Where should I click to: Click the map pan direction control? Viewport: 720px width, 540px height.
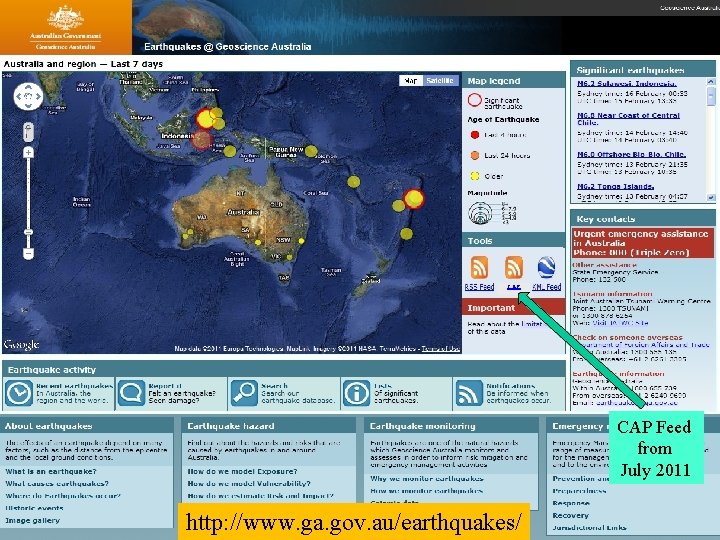pos(28,96)
